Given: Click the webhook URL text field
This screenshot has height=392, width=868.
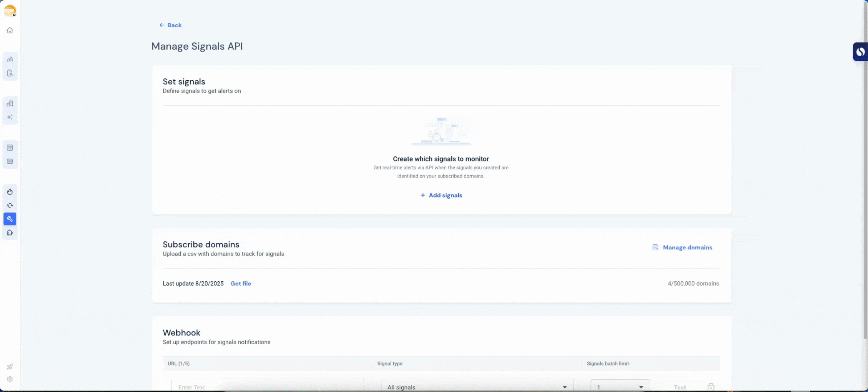Looking at the screenshot, I should 267,387.
